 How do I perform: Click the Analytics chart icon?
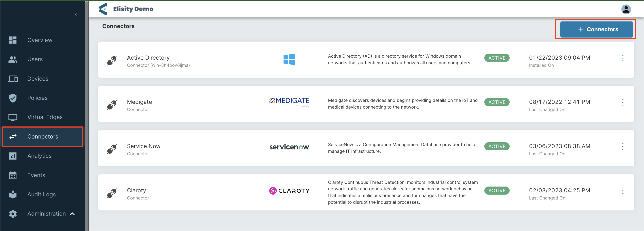(x=13, y=156)
